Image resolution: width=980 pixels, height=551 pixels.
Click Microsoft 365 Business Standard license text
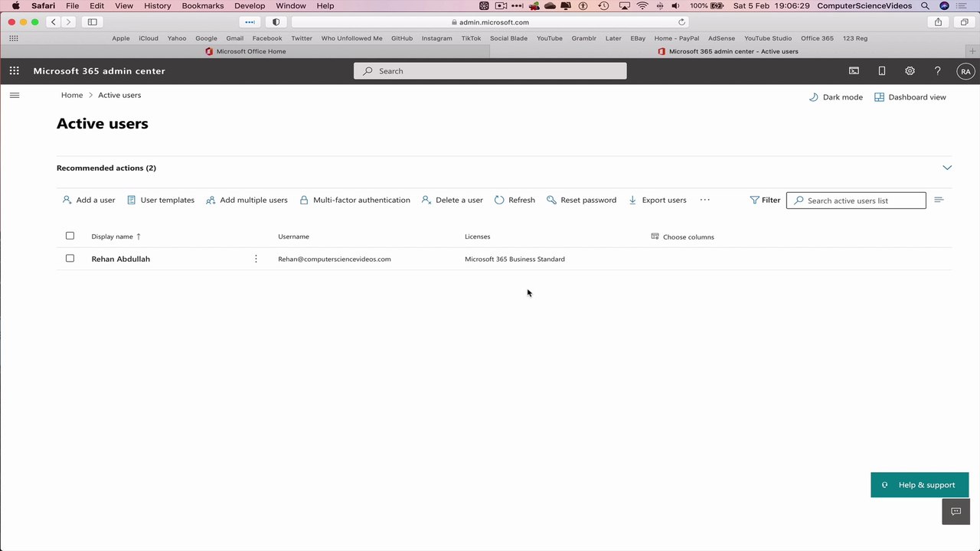point(514,259)
